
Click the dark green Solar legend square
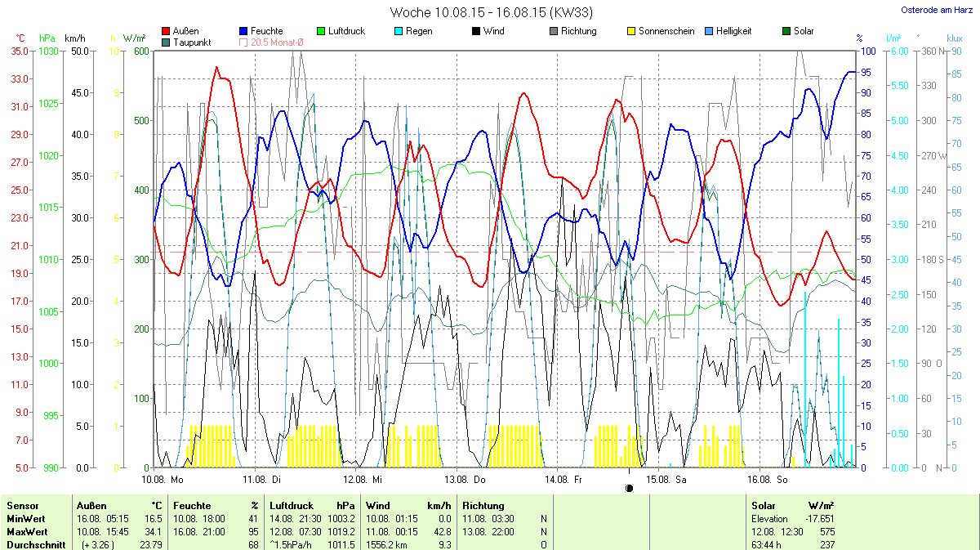786,31
